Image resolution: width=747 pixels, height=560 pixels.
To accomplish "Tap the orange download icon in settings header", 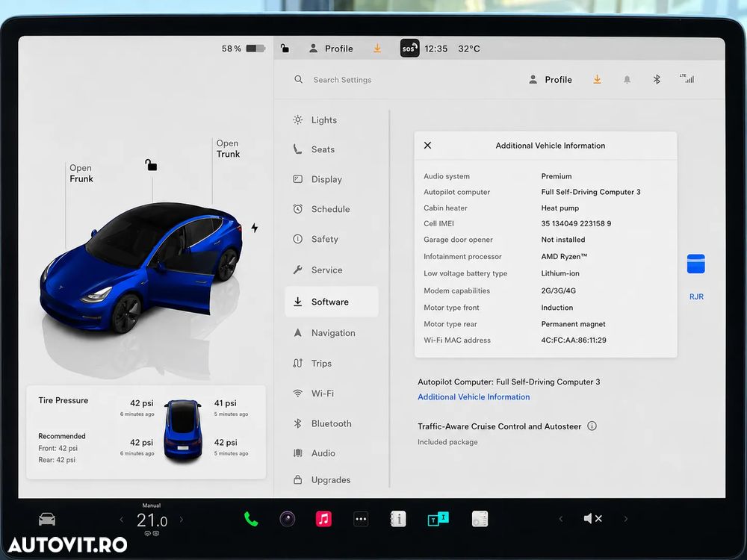I will (597, 80).
